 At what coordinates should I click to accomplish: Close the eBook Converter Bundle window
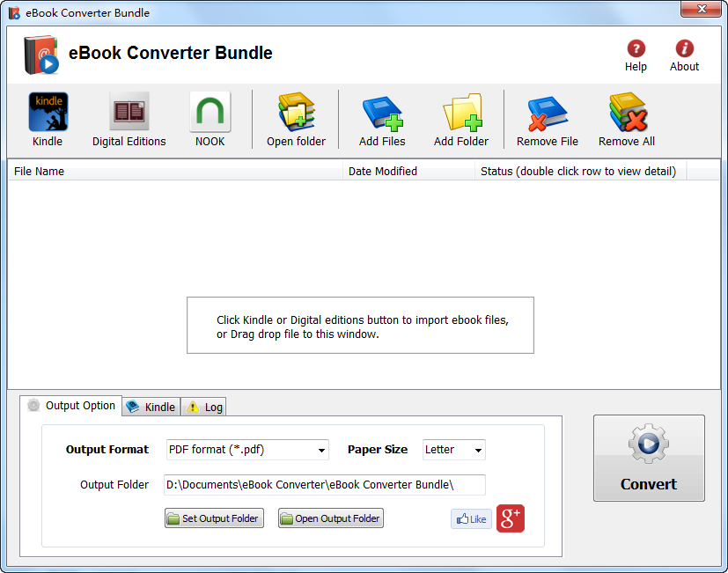coord(702,9)
